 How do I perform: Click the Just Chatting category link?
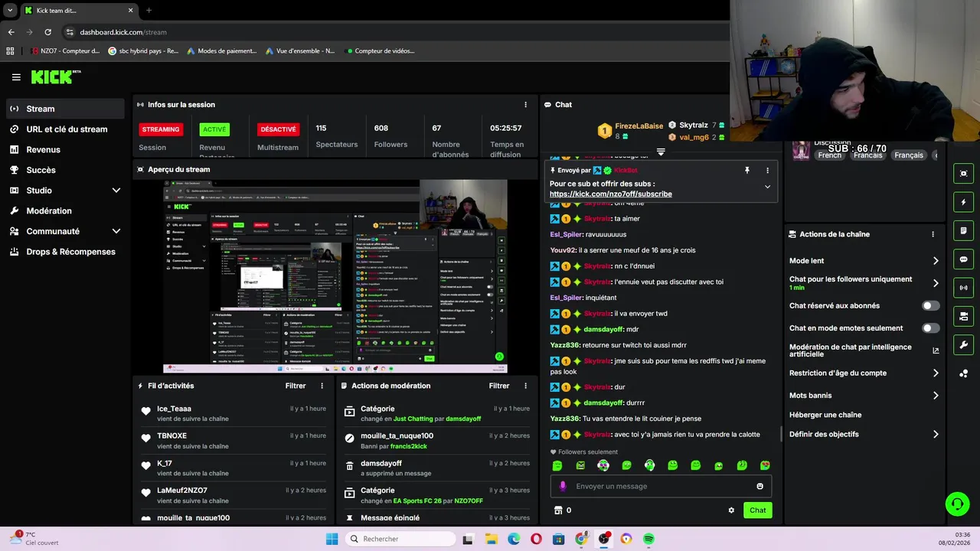pos(413,419)
